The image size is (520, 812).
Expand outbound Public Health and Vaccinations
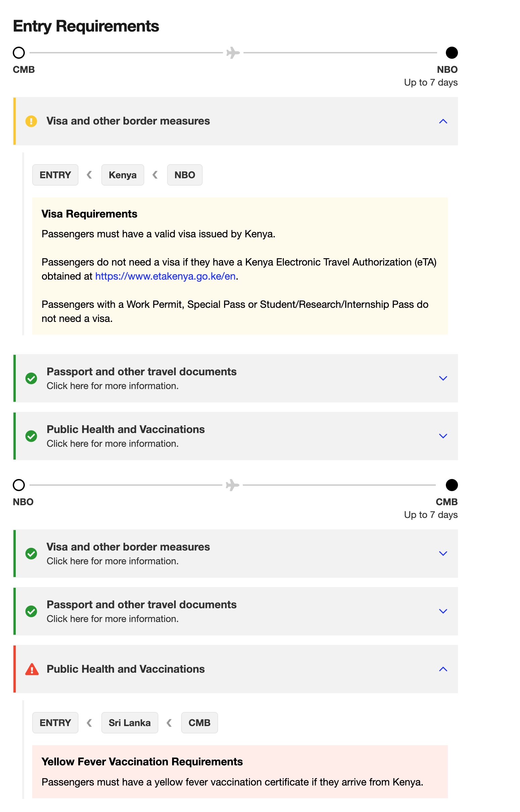coord(443,436)
